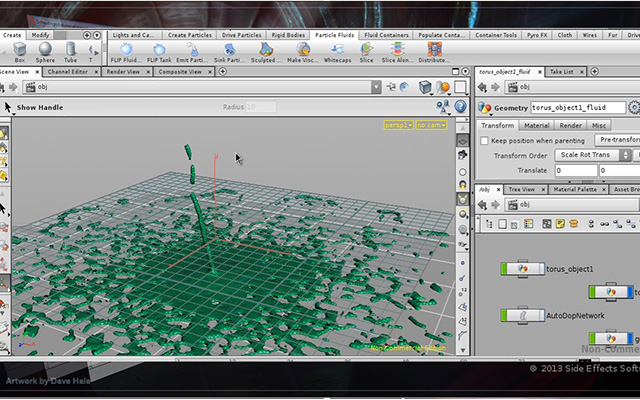Open the persp1 viewport dropdown
Screen dimensions: 640x400
click(398, 125)
